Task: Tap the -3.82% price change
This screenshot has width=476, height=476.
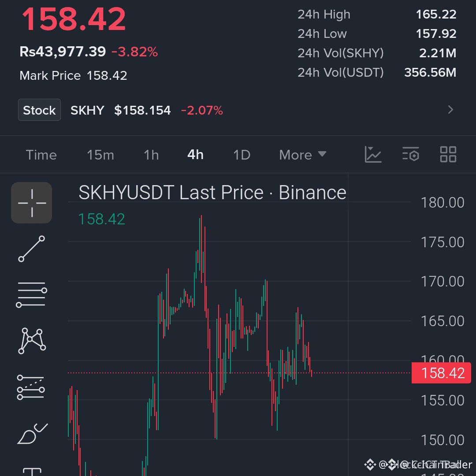Action: pyautogui.click(x=134, y=52)
